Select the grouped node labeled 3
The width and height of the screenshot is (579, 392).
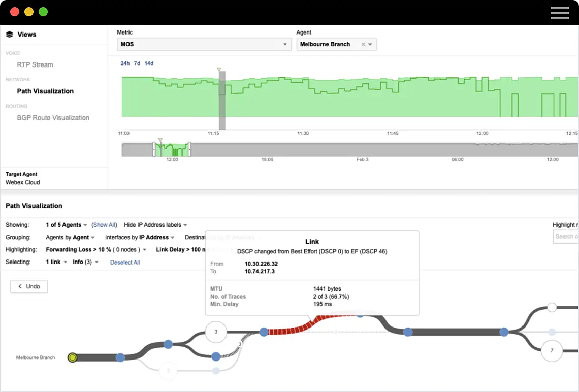216,332
